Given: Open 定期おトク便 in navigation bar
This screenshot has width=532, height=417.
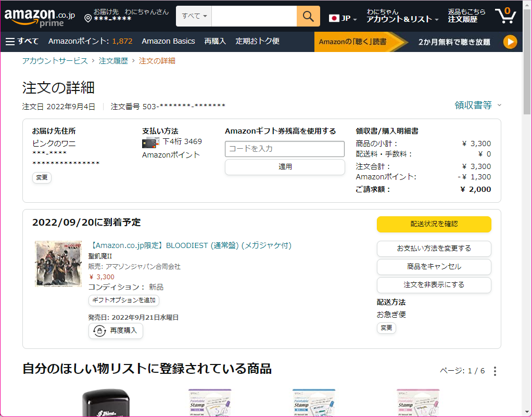Looking at the screenshot, I should (258, 42).
